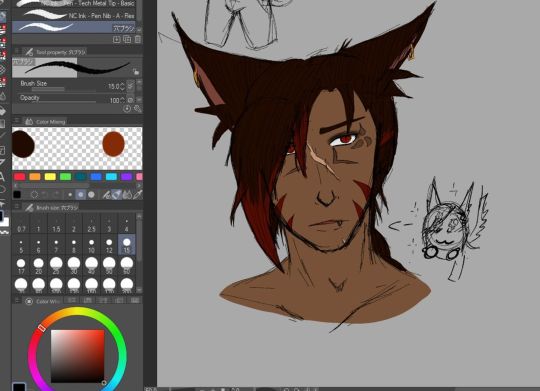Pick the dark brown blob on mixing canvas
This screenshot has width=540, height=391.
click(23, 144)
